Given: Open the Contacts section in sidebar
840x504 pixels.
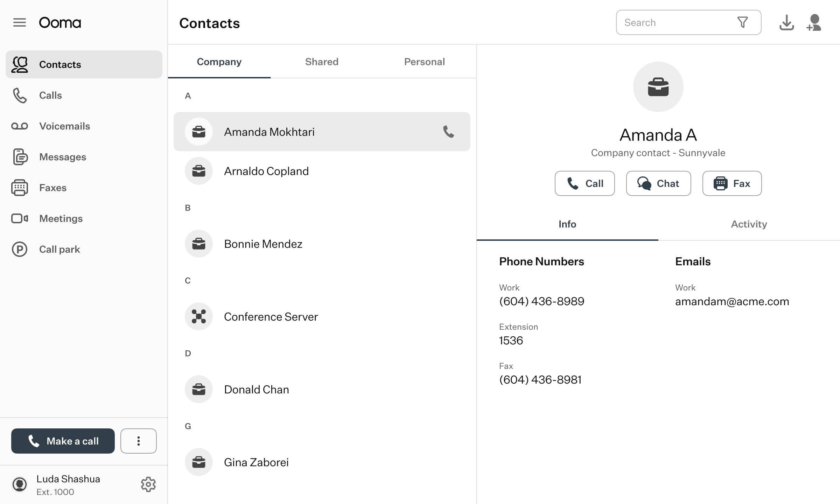Looking at the screenshot, I should point(60,64).
